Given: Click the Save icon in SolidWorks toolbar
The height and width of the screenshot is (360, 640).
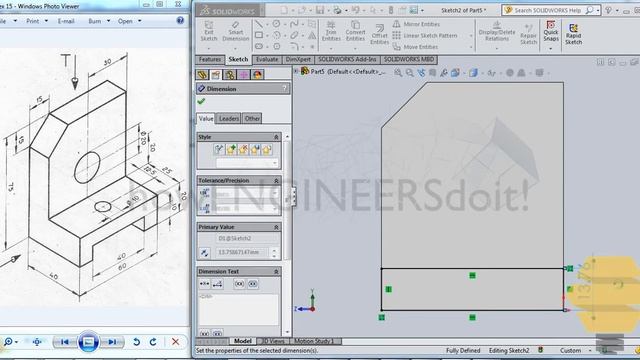Looking at the screenshot, I should pyautogui.click(x=320, y=10).
